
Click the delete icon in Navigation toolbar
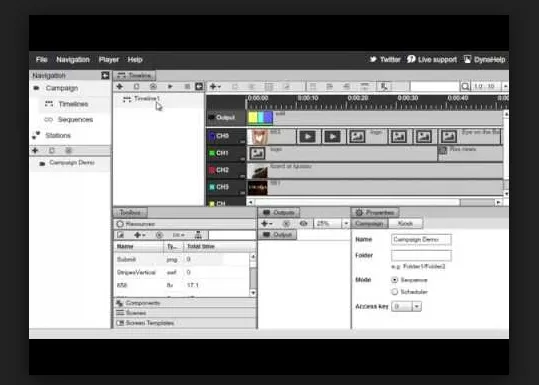point(68,151)
